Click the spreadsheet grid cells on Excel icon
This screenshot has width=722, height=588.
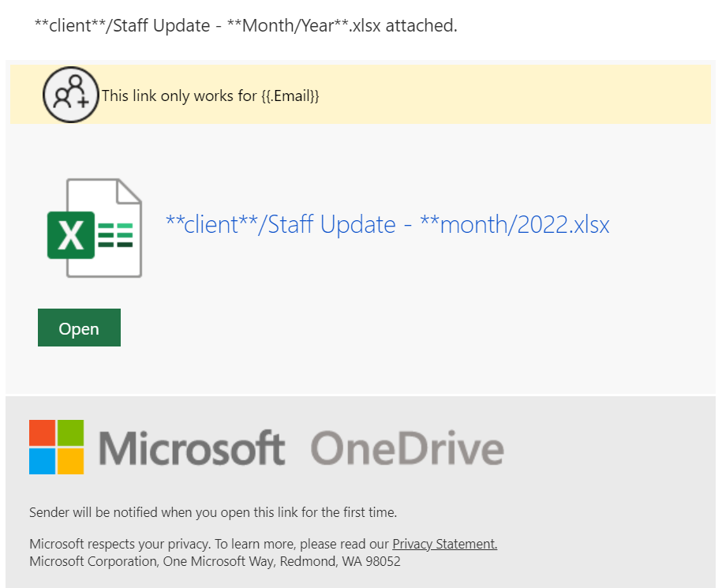[x=115, y=235]
